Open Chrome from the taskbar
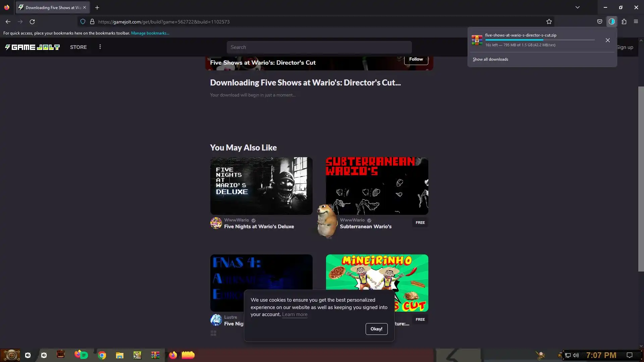The height and width of the screenshot is (362, 644). [102, 355]
